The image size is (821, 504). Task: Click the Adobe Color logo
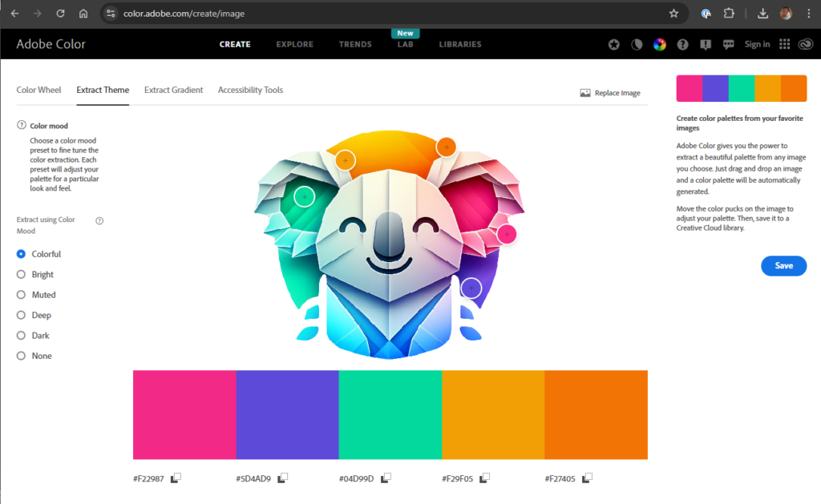click(x=51, y=45)
